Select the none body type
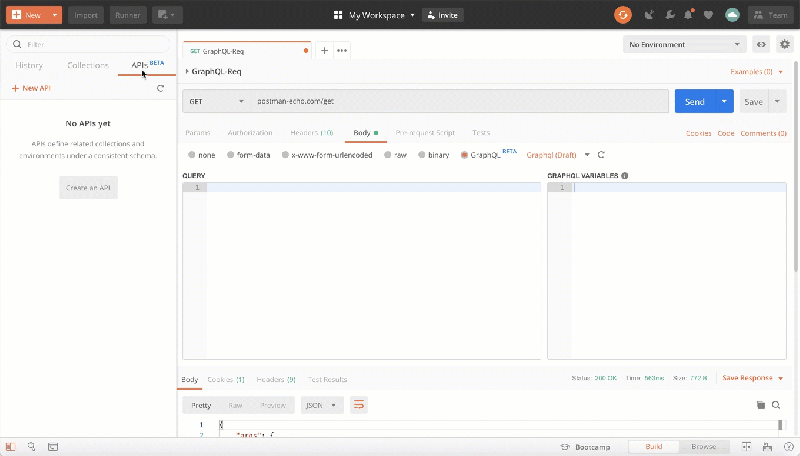 click(x=191, y=155)
